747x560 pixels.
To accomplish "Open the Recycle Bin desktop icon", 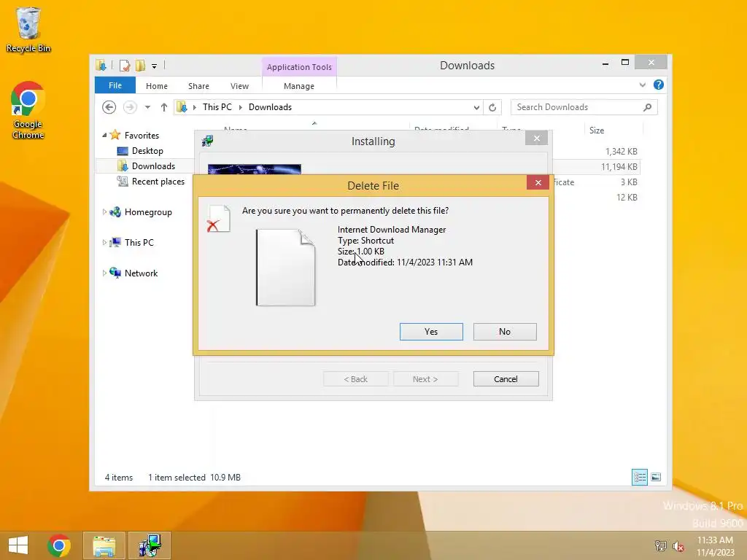I will coord(28,29).
